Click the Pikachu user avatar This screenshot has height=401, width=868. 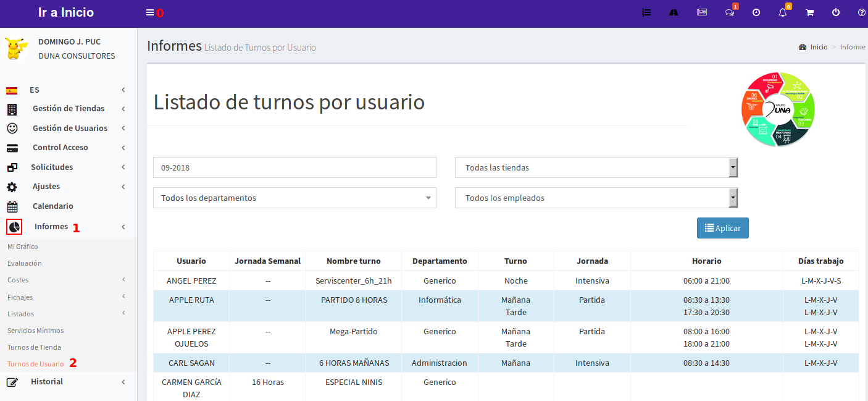(x=16, y=48)
